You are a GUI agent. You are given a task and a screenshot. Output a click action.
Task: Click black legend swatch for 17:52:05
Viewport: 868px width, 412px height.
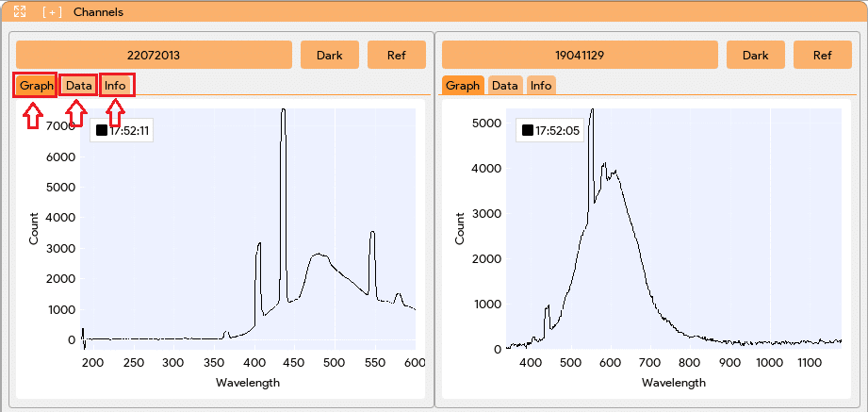coord(527,130)
